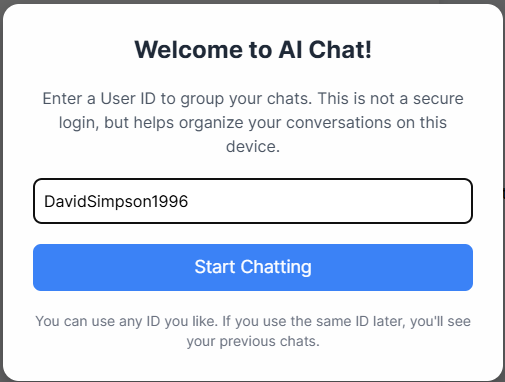Click blank white area below the helper text
The image size is (505, 382).
pyautogui.click(x=253, y=365)
